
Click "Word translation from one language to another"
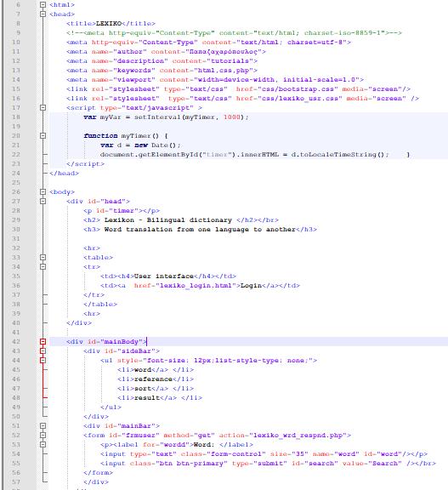point(200,230)
